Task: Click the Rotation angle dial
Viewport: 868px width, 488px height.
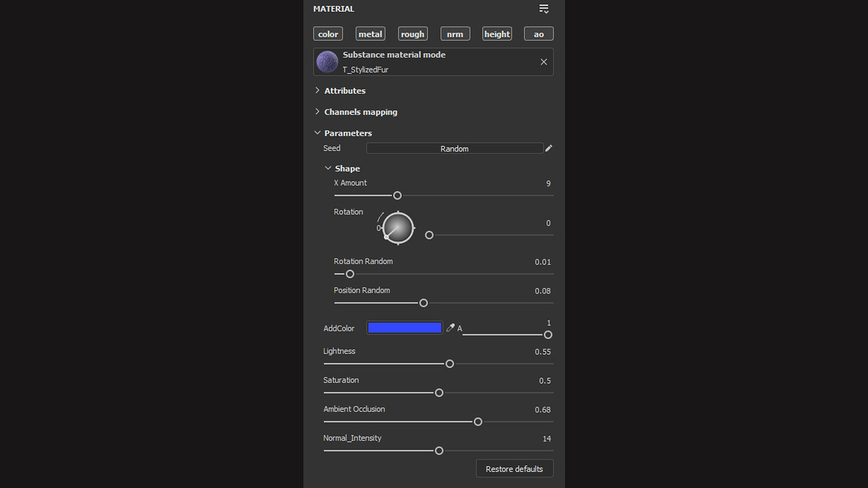Action: (398, 228)
